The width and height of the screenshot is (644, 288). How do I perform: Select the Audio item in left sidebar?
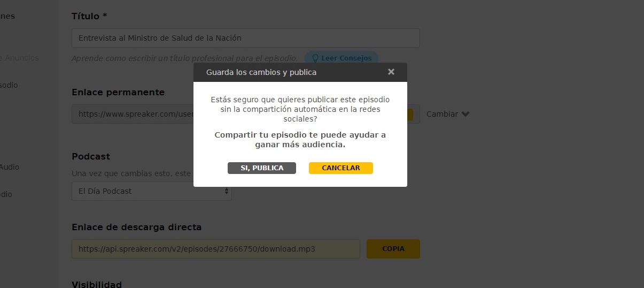[x=10, y=167]
